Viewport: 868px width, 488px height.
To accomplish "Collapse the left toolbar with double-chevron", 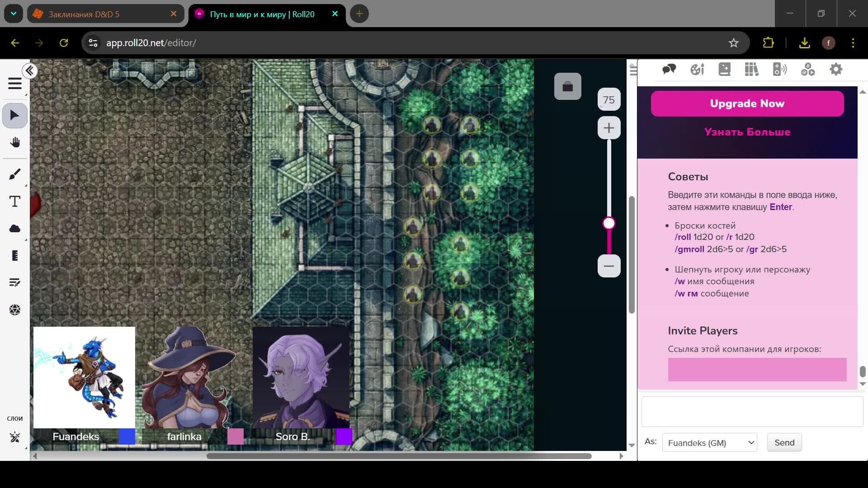I will point(30,71).
